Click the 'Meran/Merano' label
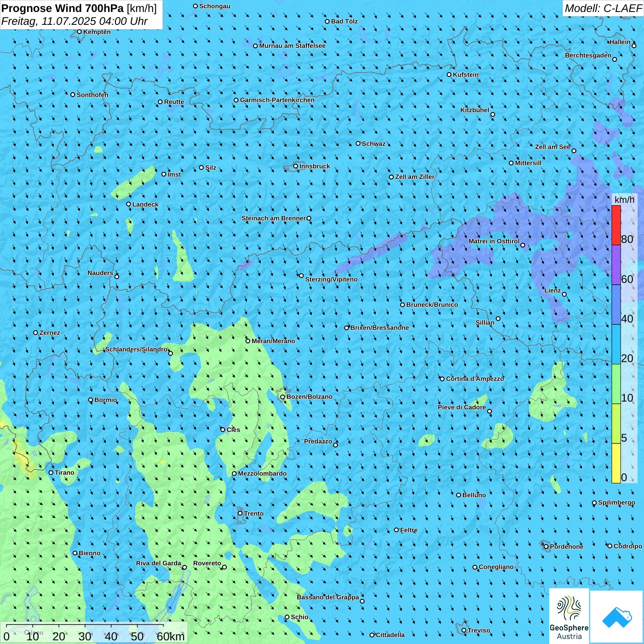The image size is (644, 644). (273, 341)
